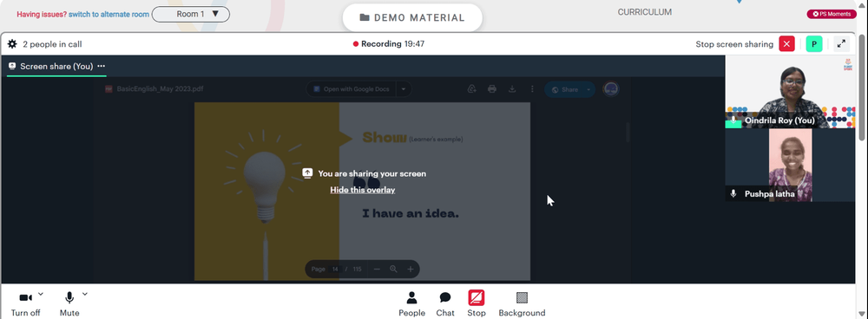Stop screen sharing with red X button
This screenshot has width=868, height=319.
tap(786, 44)
